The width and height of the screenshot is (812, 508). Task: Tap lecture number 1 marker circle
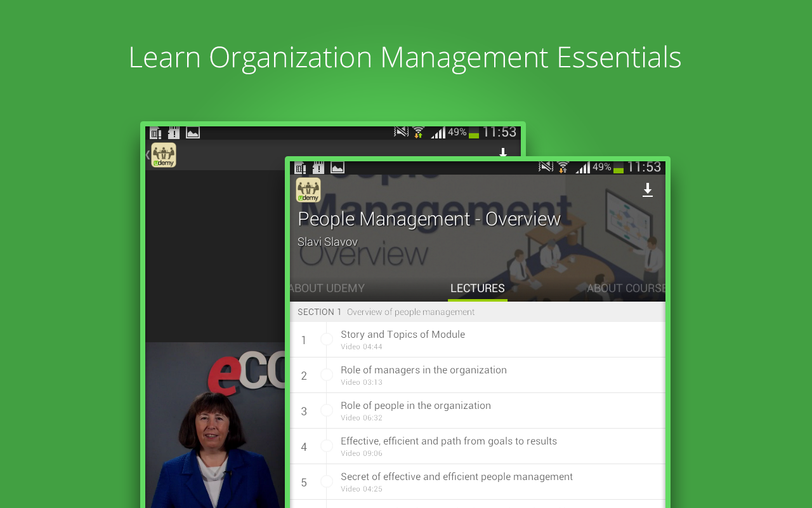tap(327, 340)
